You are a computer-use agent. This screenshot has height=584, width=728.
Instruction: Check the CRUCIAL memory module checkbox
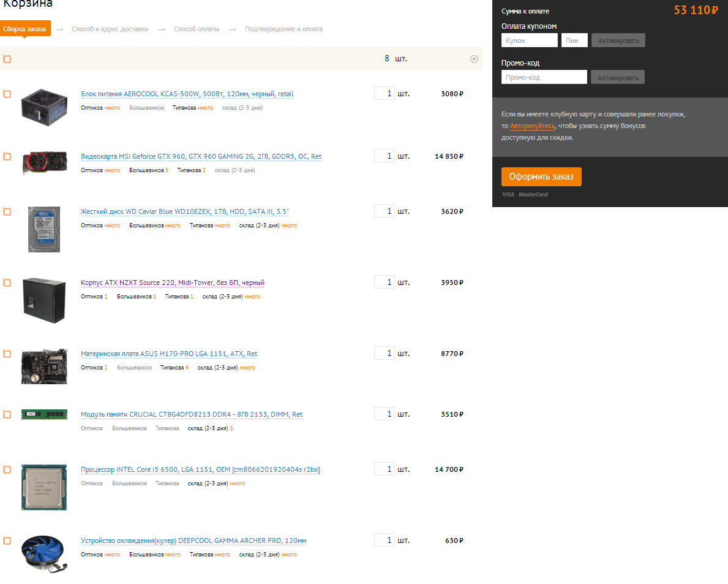[x=7, y=414]
